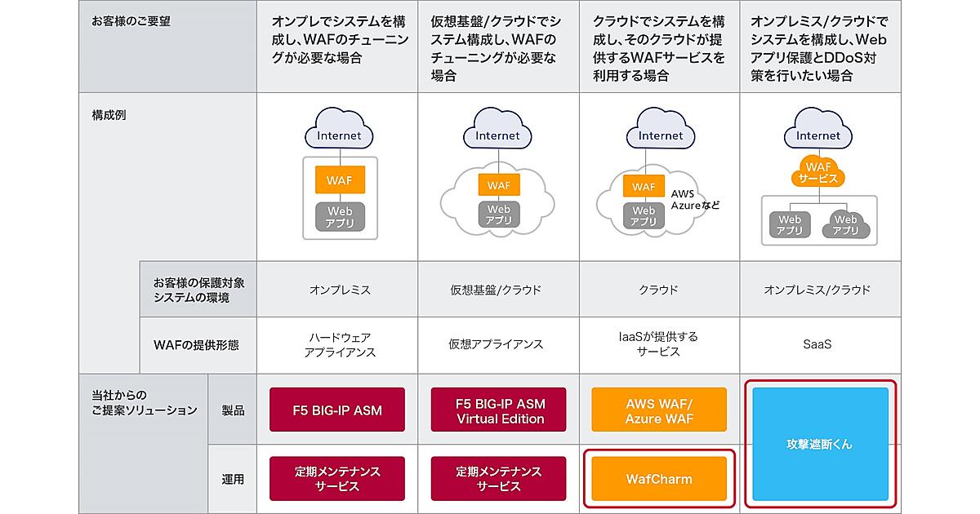Click the Internet cloud in the IaaS diagram
This screenshot has height=514, width=980.
(660, 134)
